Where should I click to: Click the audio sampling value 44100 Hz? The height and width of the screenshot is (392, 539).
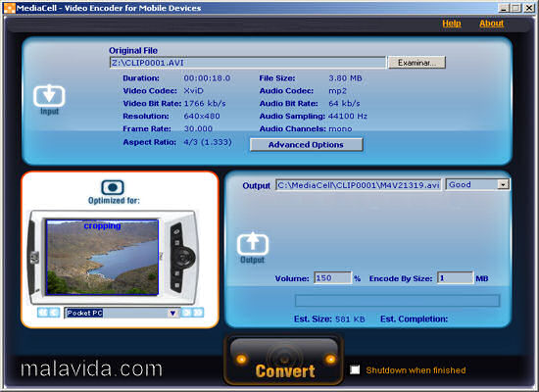click(x=348, y=117)
